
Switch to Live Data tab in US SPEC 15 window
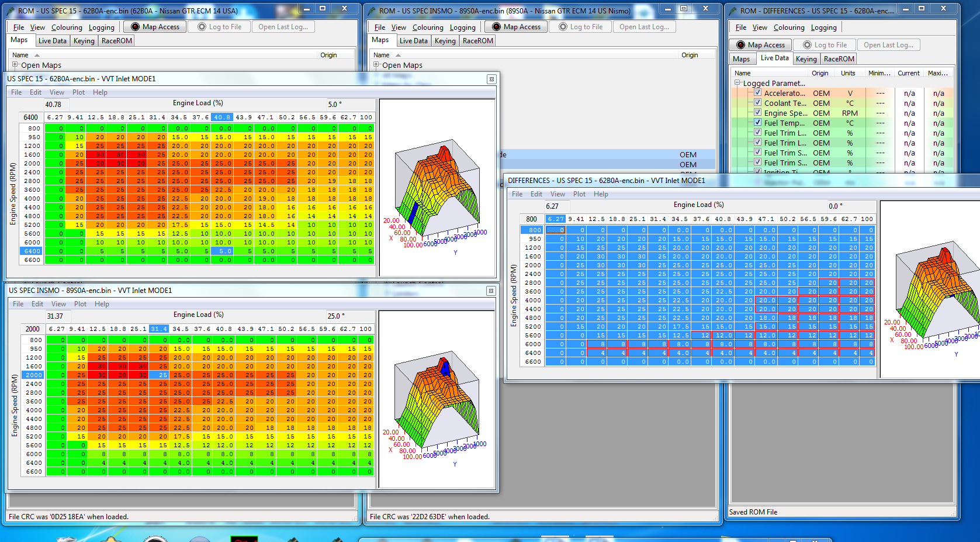pos(52,41)
